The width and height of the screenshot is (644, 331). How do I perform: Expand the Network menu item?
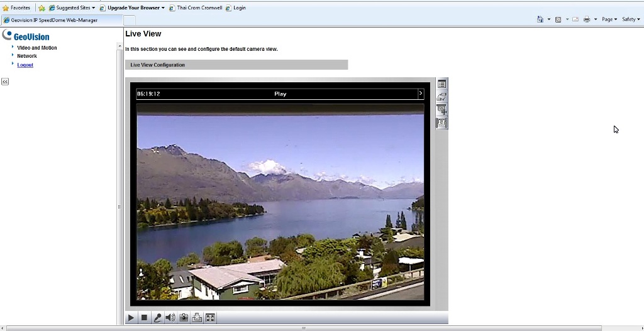[27, 56]
